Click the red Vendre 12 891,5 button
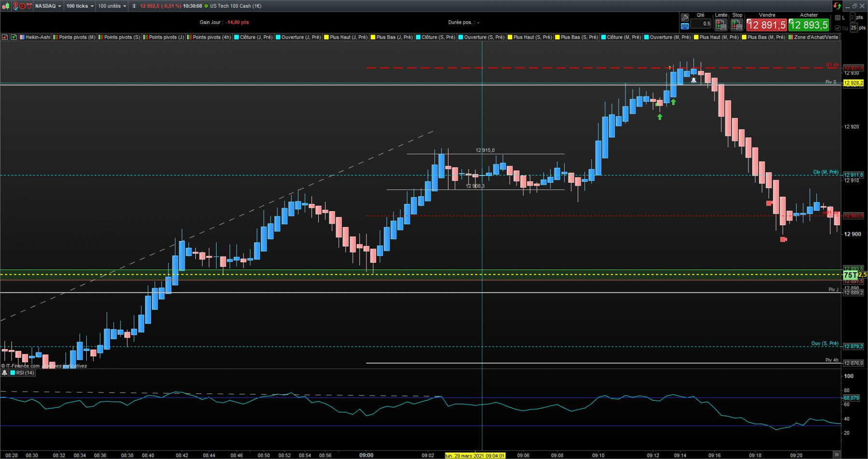Viewport: 868px width, 459px height. [766, 25]
